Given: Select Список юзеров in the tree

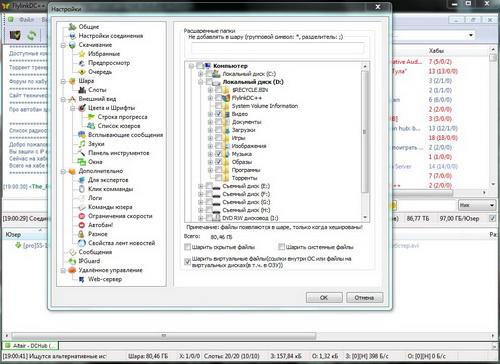Looking at the screenshot, I should pos(119,126).
